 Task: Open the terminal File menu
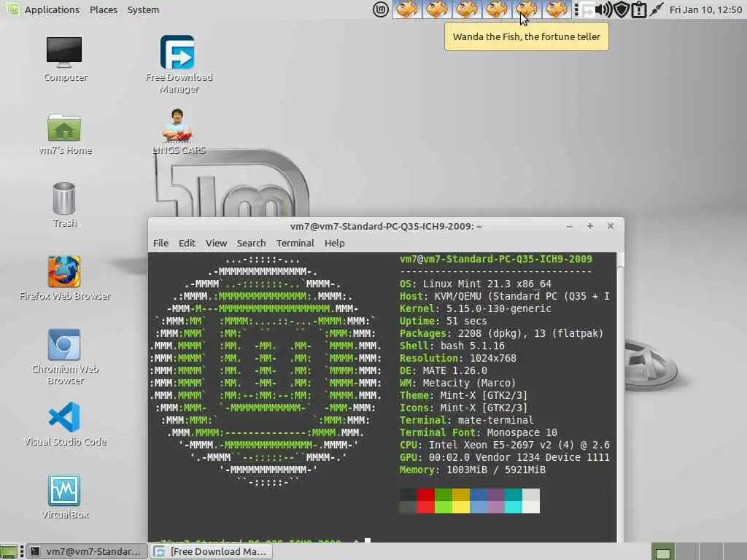[x=160, y=243]
